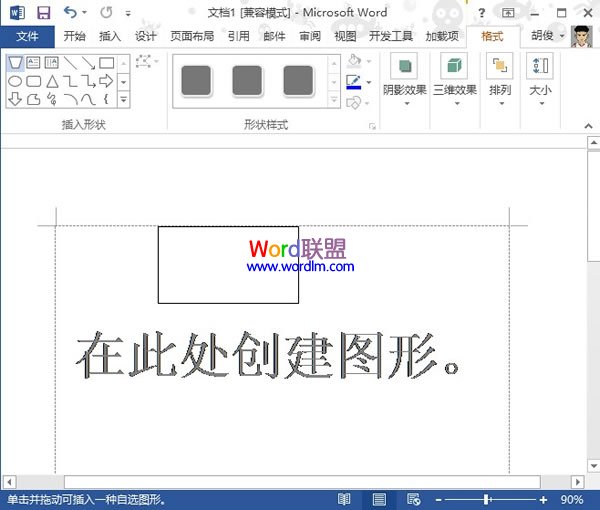Screen dimensions: 600x510
Task: Open the 文件 File tab
Action: coord(27,36)
